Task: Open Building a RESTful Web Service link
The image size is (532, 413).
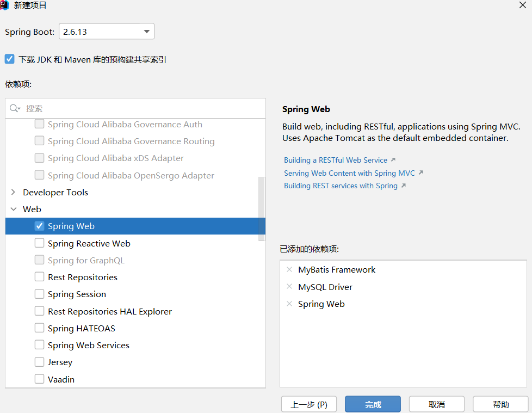Action: [x=336, y=160]
